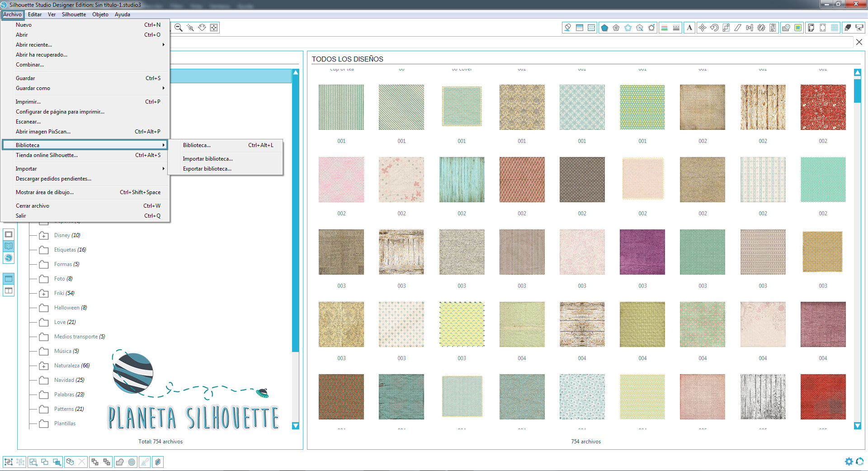Open the Fill Gradient panel
The width and height of the screenshot is (868, 471).
pyautogui.click(x=580, y=28)
